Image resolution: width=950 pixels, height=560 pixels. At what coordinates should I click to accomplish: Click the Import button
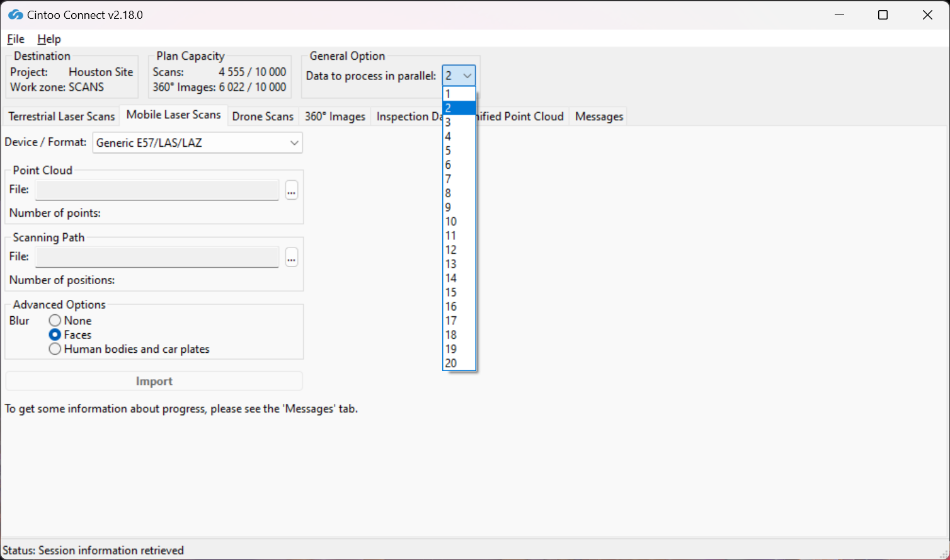coord(154,381)
